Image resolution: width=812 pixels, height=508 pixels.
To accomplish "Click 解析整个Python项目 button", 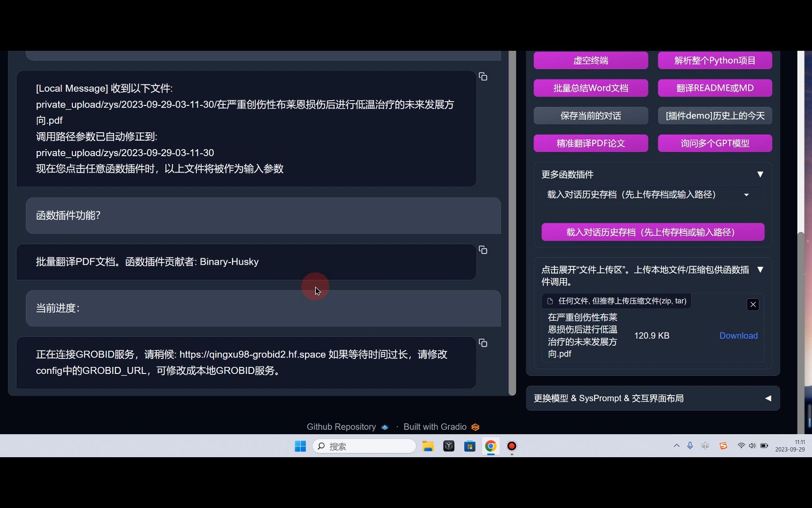I will 715,61.
